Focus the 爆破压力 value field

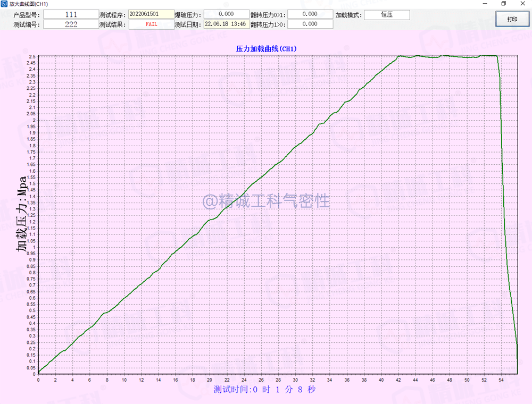[226, 14]
